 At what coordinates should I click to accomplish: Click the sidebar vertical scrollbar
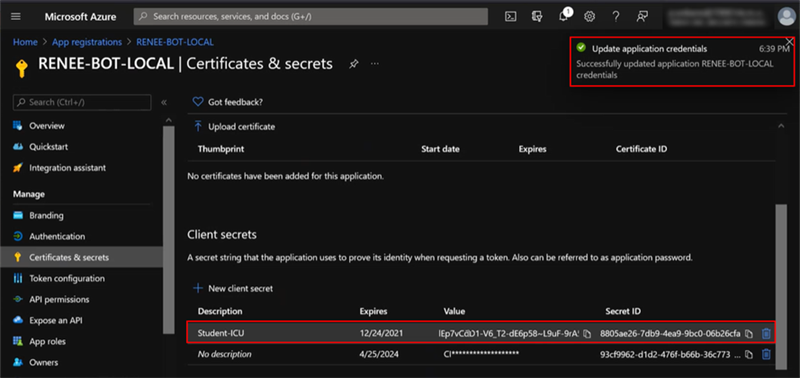pos(168,230)
